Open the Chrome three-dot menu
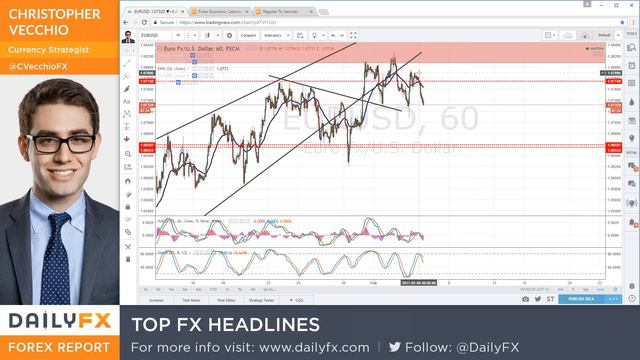The width and height of the screenshot is (640, 360). 633,22
